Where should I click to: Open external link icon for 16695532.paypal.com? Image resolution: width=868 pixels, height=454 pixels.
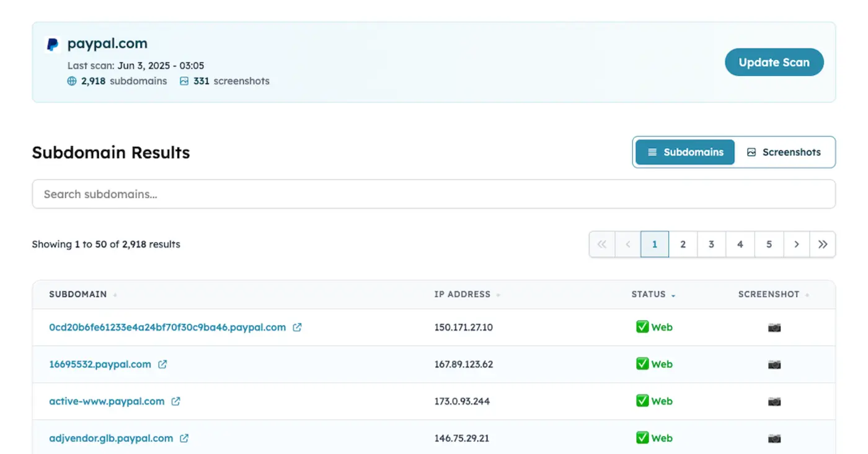tap(162, 364)
